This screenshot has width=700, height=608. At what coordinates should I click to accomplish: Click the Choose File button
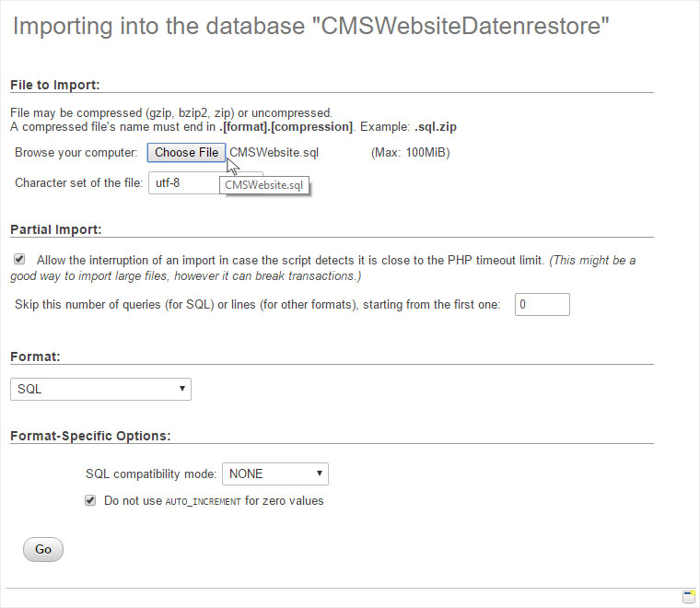187,153
